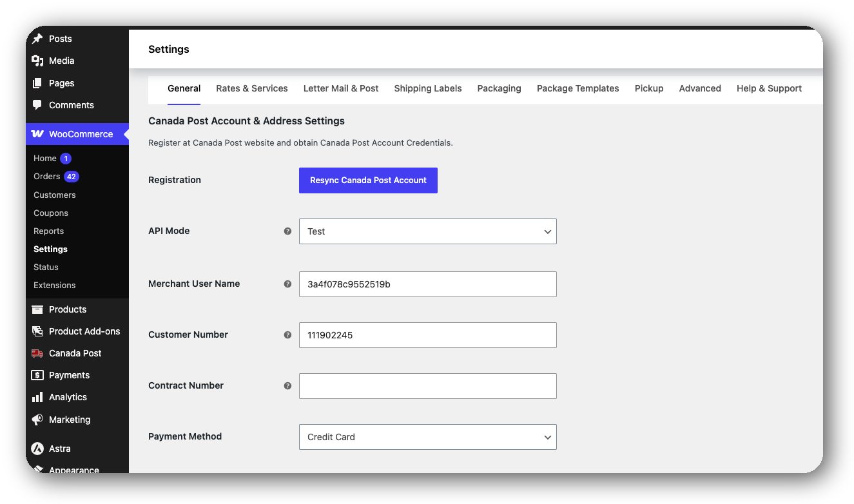Click the Registration label
Screen dimensions: 854x504
pyautogui.click(x=175, y=180)
